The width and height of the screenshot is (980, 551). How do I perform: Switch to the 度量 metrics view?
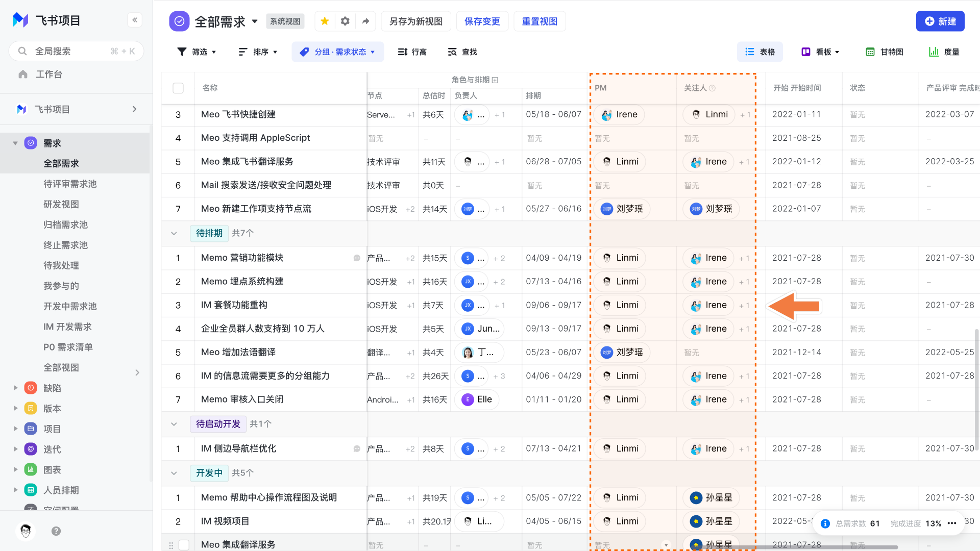click(x=945, y=52)
